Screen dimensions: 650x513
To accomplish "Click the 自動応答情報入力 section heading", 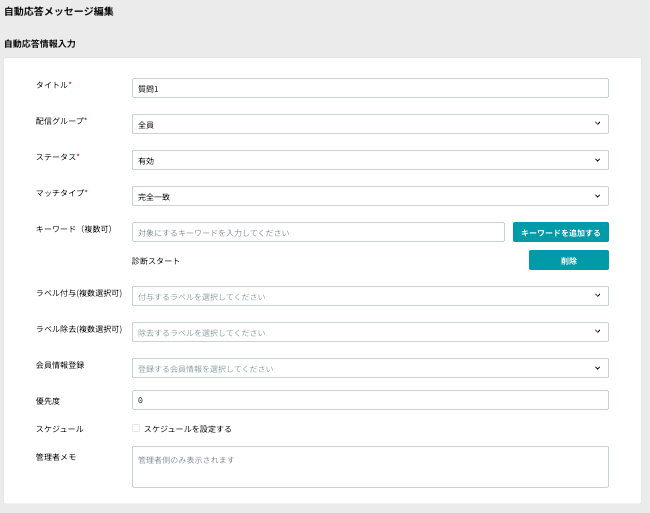I will (x=39, y=44).
